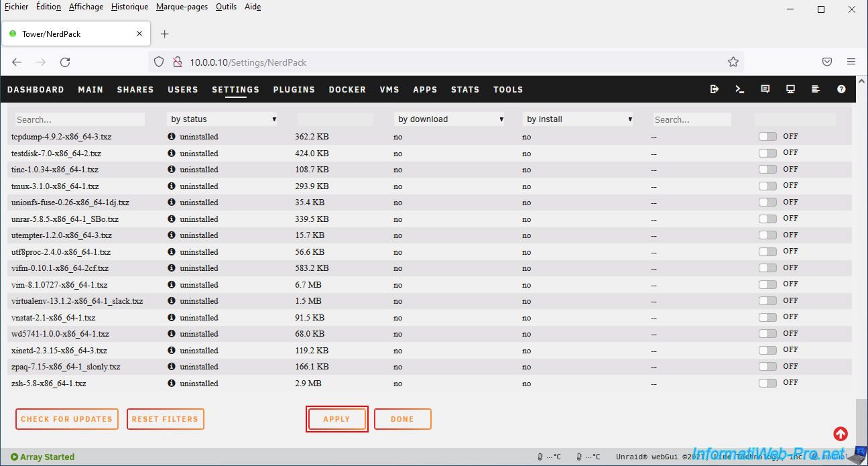
Task: Open the Plugins tab in navigation
Action: [x=294, y=90]
